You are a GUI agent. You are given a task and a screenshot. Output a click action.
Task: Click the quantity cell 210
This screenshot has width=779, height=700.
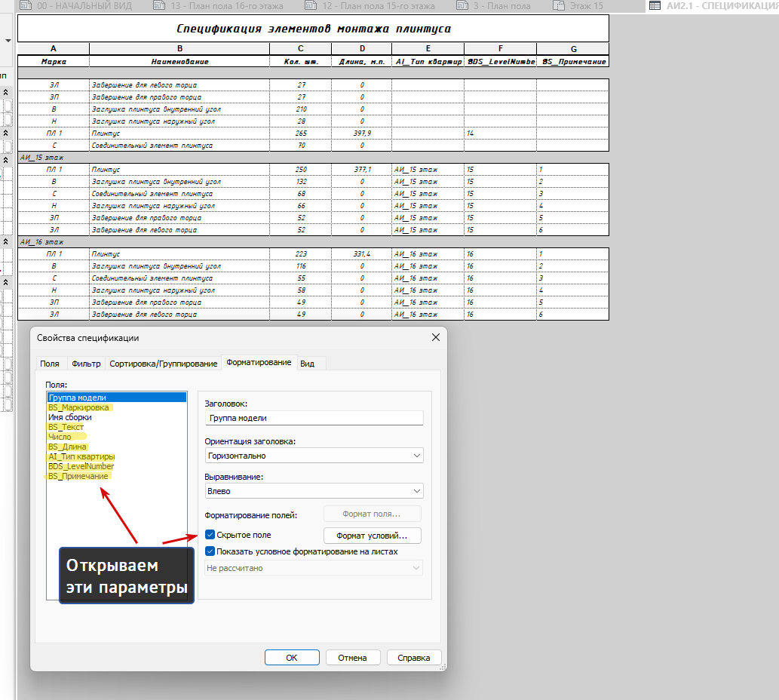(x=301, y=109)
